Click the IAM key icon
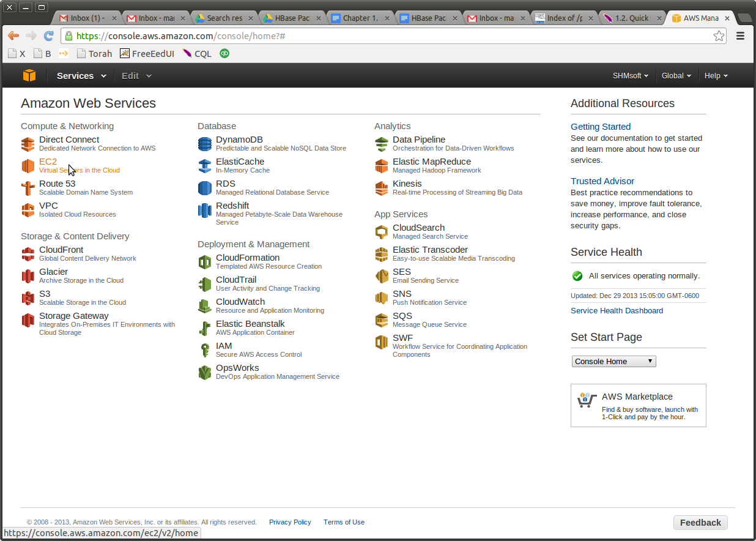This screenshot has height=541, width=756. coord(205,351)
